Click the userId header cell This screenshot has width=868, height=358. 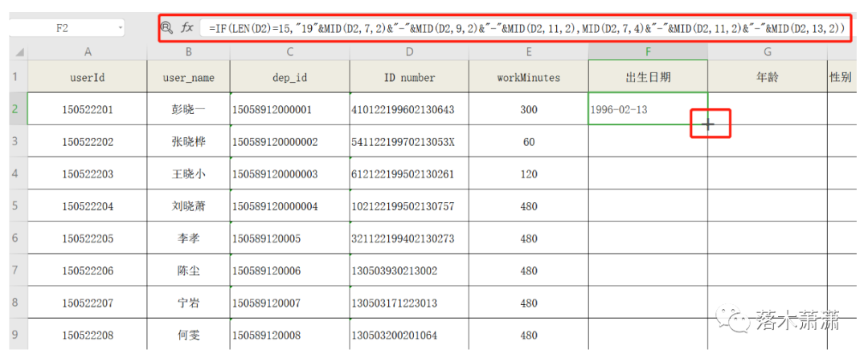pos(87,77)
